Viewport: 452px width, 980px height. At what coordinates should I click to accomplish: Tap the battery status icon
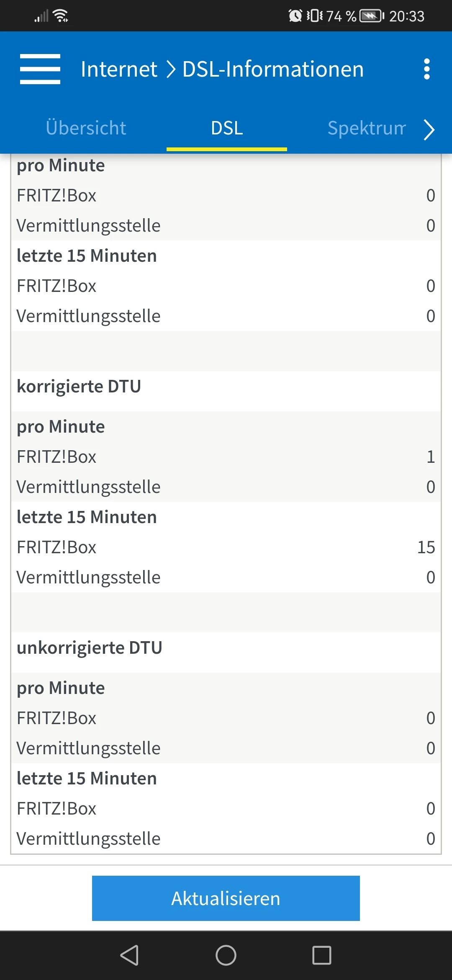372,16
